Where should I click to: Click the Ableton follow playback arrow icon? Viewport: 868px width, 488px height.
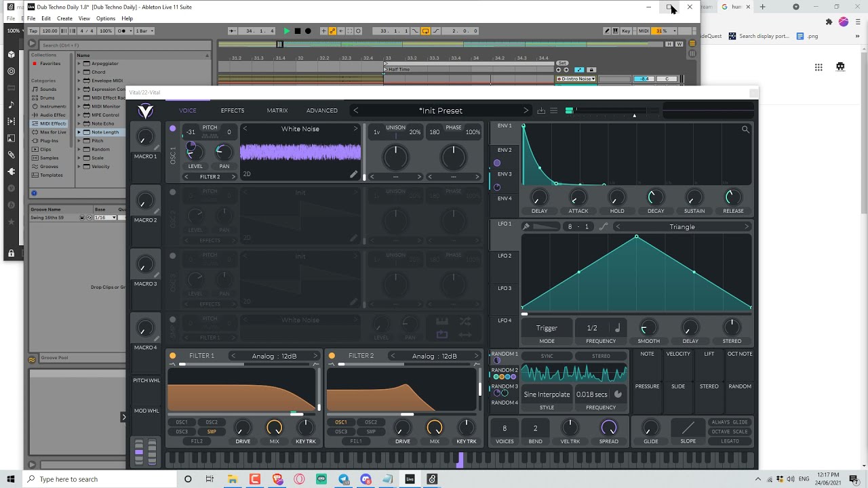click(233, 31)
